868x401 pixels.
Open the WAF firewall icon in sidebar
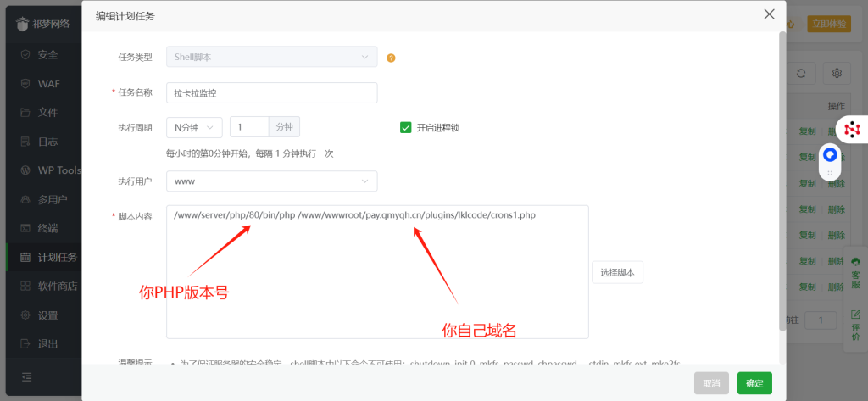pos(25,84)
